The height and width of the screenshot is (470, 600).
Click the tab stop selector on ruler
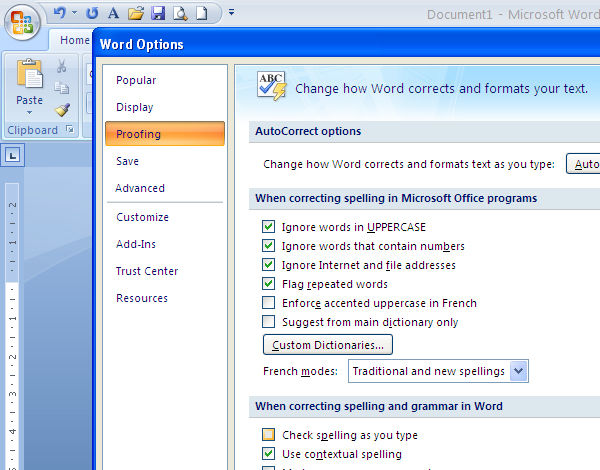coord(13,155)
